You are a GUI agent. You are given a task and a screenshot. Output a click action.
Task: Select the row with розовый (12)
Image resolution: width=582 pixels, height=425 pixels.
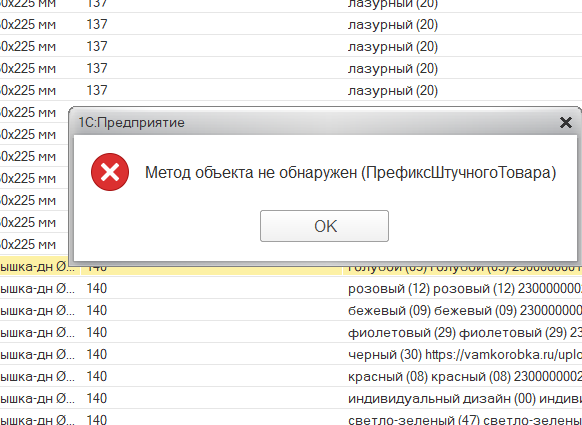[x=291, y=288]
